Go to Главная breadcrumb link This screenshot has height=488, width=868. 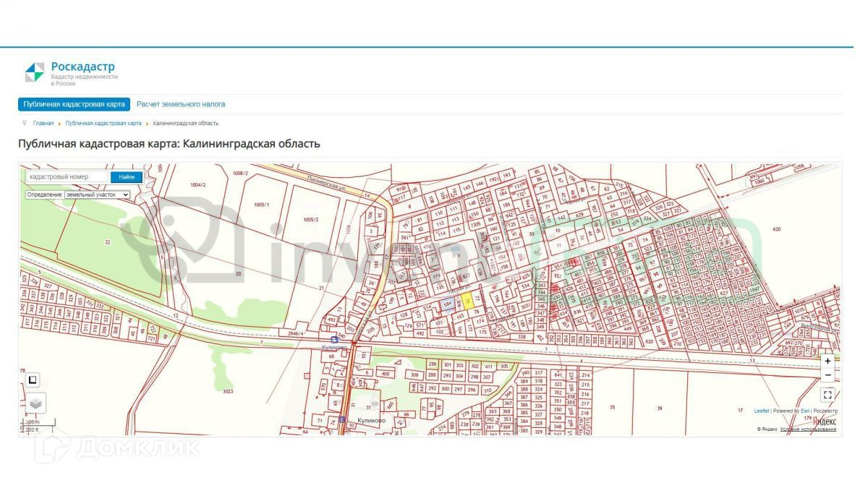(x=43, y=124)
